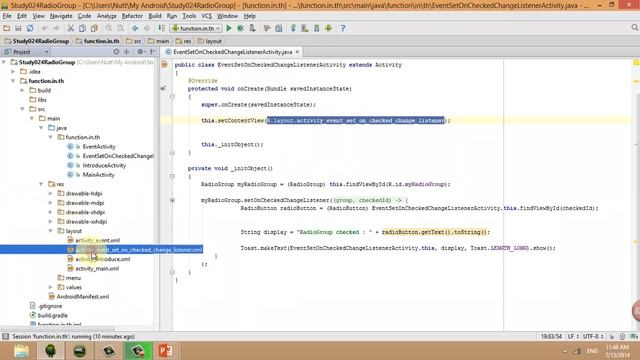Select activity_main.xml in layout folder

click(x=97, y=269)
